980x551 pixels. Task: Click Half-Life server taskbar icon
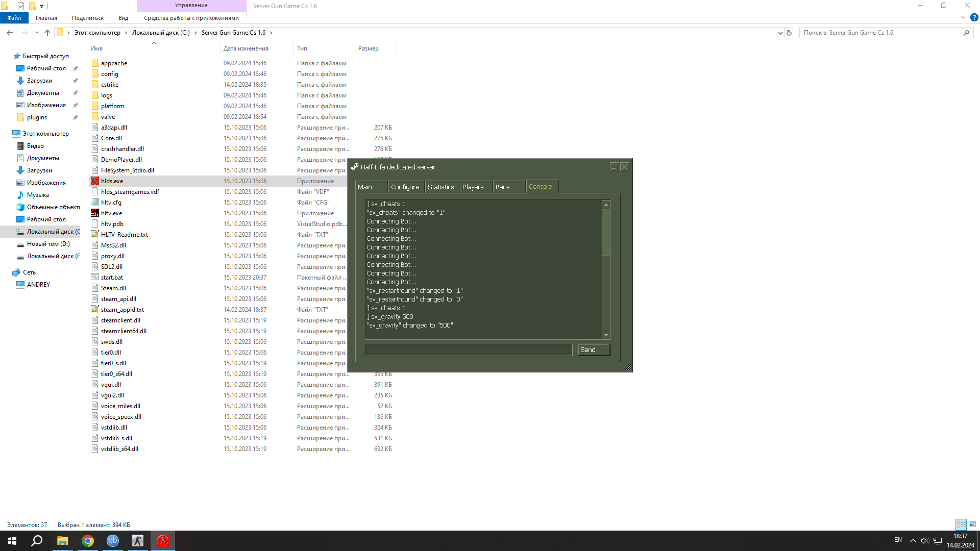coord(163,541)
